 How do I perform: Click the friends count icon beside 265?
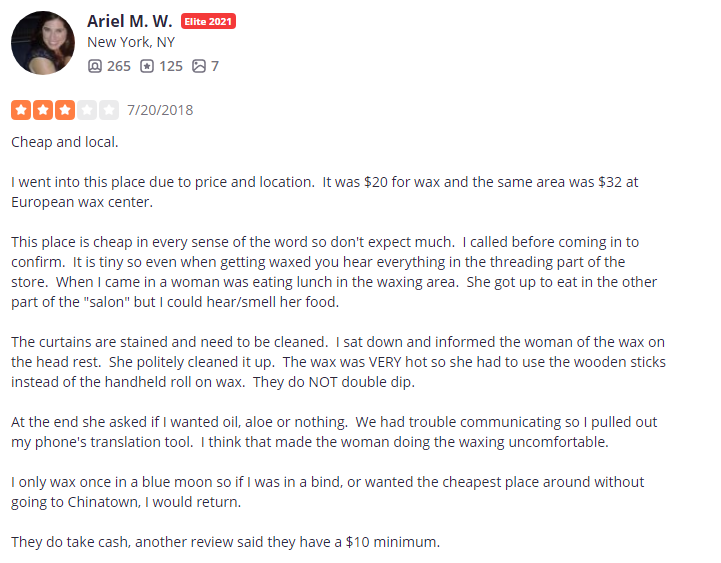[x=95, y=66]
